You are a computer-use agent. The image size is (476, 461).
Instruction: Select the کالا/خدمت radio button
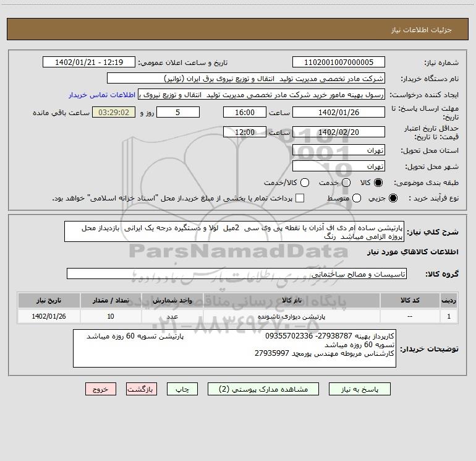click(305, 183)
